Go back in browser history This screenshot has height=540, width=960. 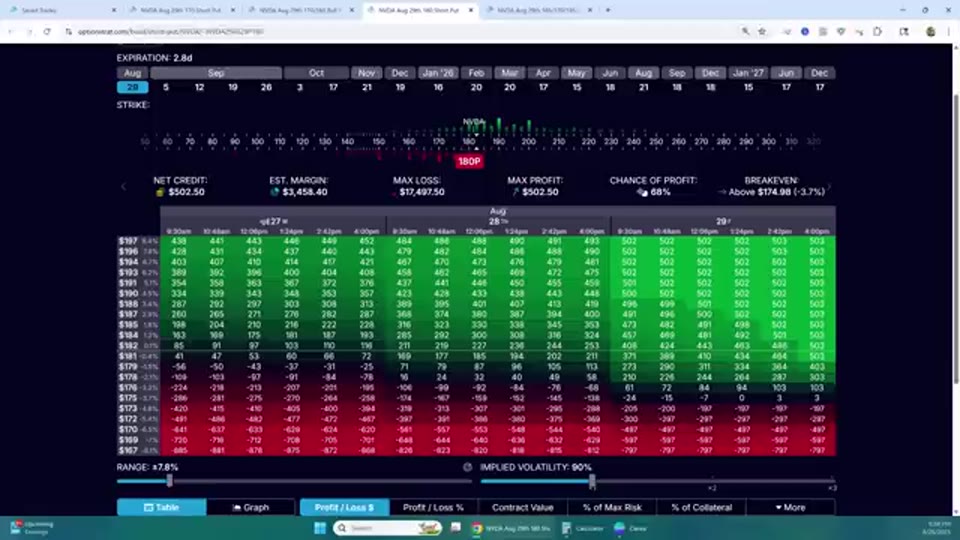point(11,32)
